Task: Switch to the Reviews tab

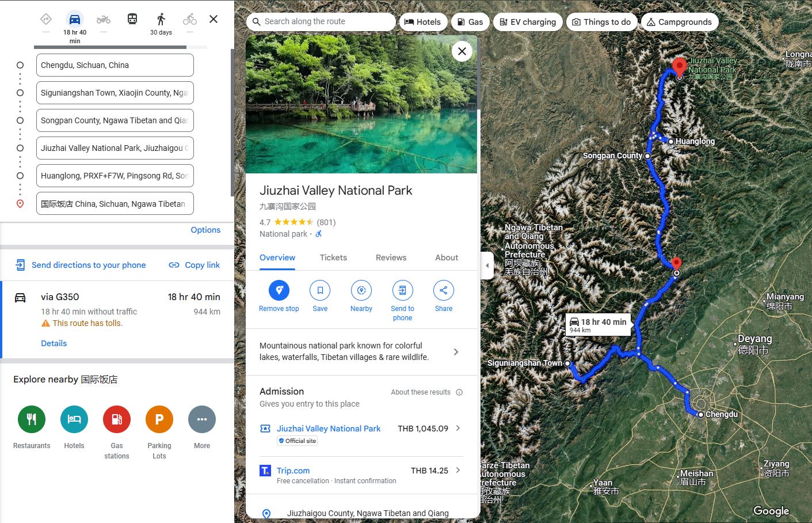Action: point(391,257)
